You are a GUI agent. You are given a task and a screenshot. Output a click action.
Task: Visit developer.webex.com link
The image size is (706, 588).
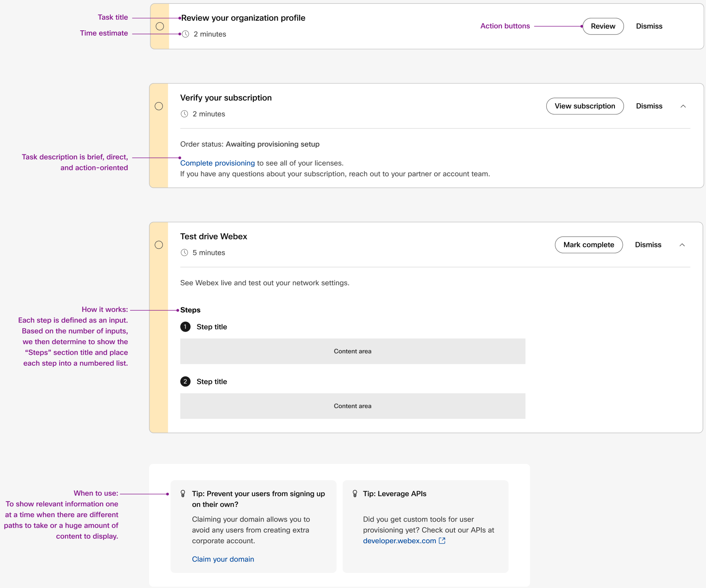pyautogui.click(x=400, y=541)
